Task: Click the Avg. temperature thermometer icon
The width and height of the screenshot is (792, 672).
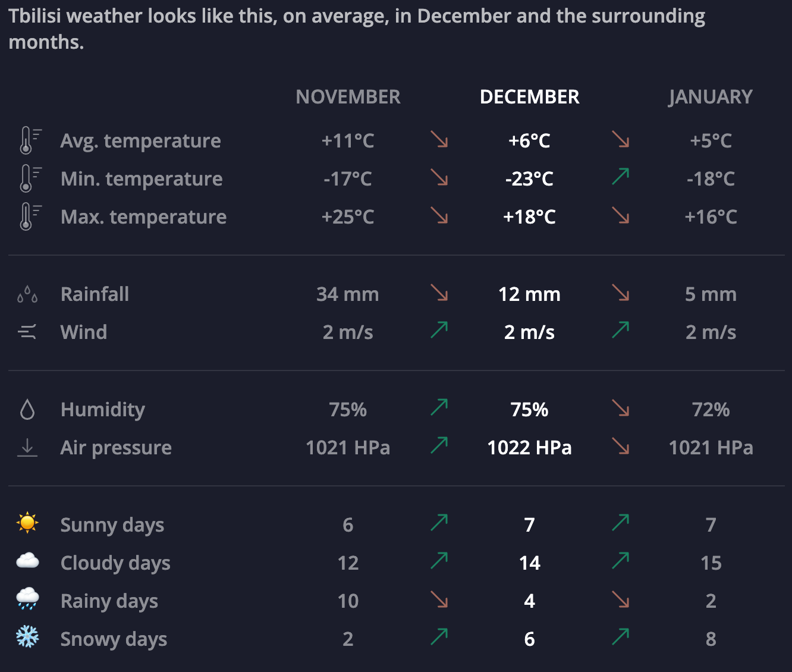Action: (28, 141)
